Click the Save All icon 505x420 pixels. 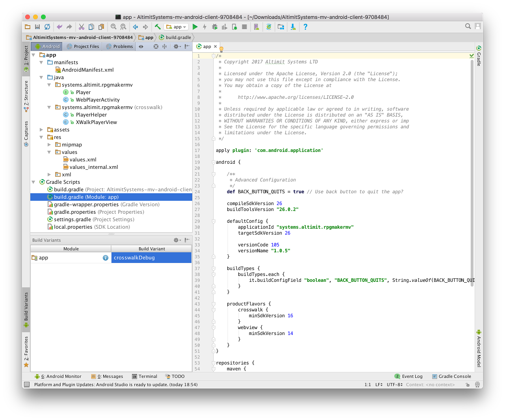point(37,27)
